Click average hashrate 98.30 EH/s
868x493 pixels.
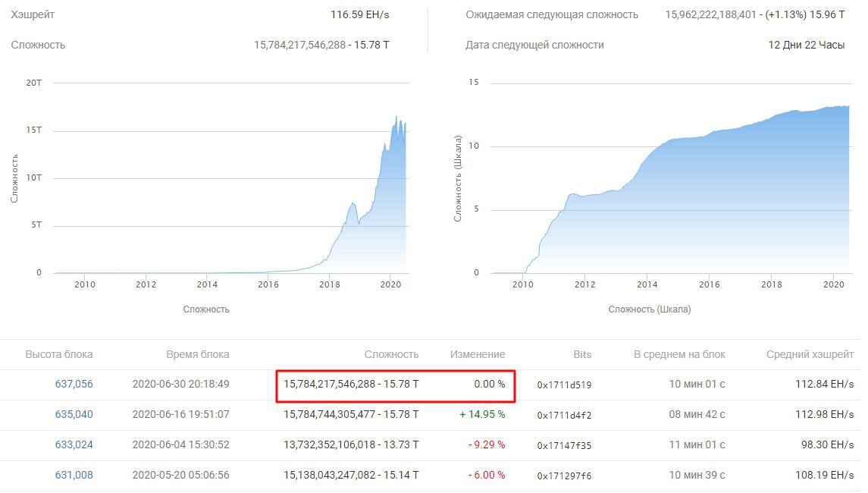pyautogui.click(x=827, y=444)
